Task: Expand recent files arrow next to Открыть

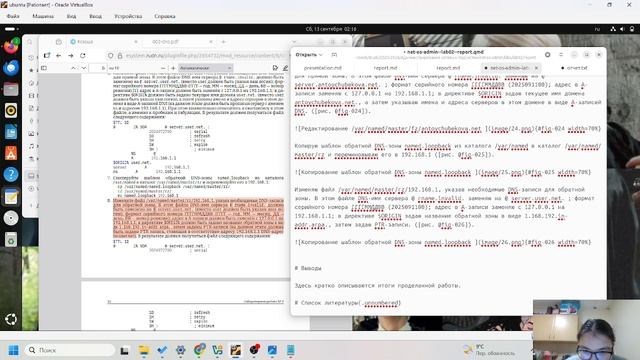Action: [321, 54]
